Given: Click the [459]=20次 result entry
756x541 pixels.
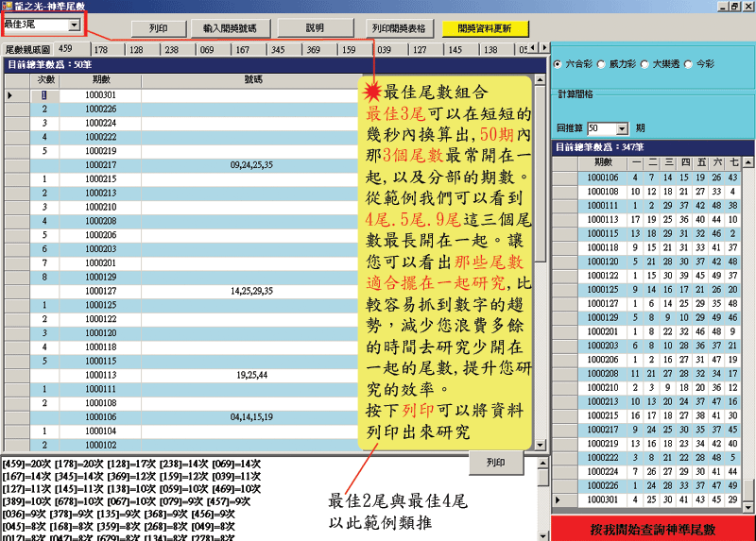Looking at the screenshot, I should tap(26, 465).
